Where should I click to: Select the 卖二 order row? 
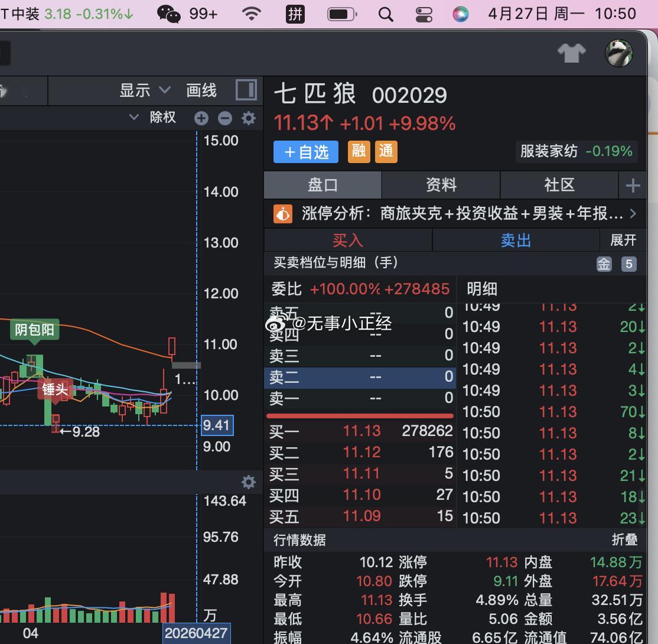(x=360, y=377)
